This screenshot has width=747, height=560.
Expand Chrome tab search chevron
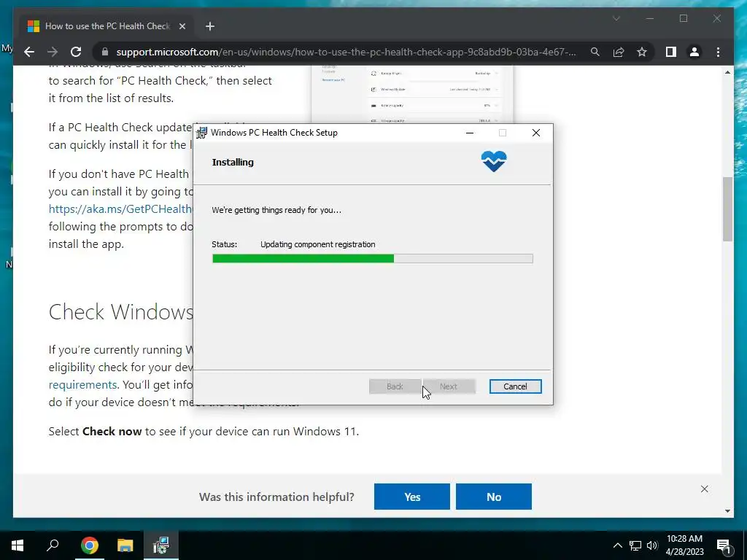click(616, 18)
